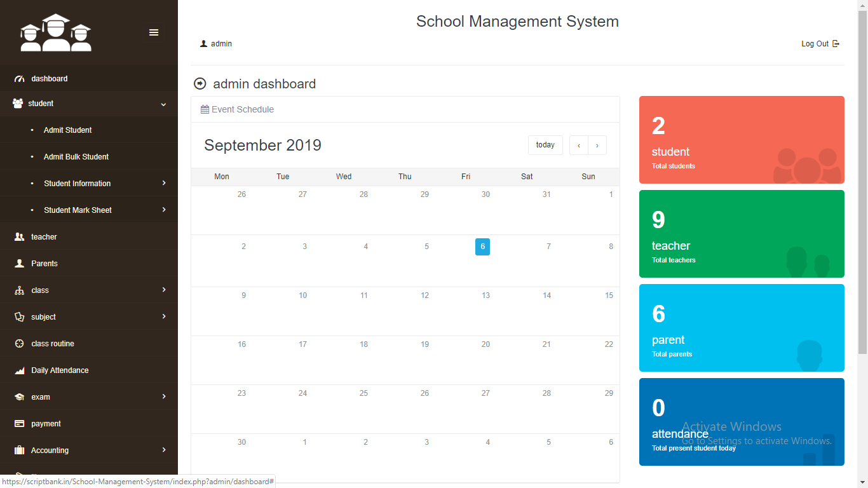This screenshot has height=488, width=868.
Task: Select Admit Bulk Student menu item
Action: click(76, 157)
